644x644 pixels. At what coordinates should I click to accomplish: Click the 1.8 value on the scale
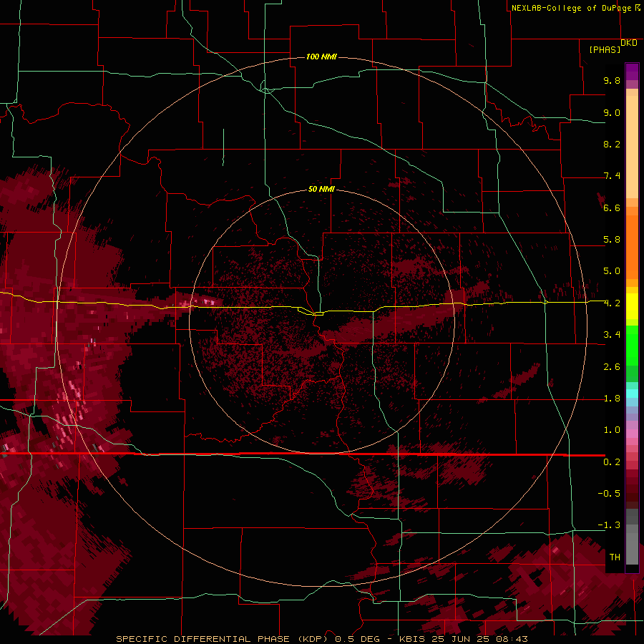pos(612,399)
